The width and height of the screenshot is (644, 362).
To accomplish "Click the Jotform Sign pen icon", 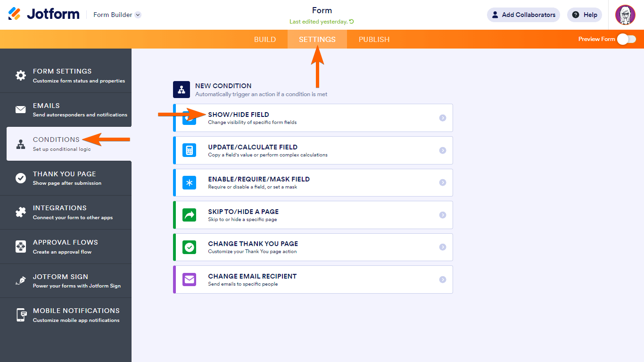I will point(21,281).
